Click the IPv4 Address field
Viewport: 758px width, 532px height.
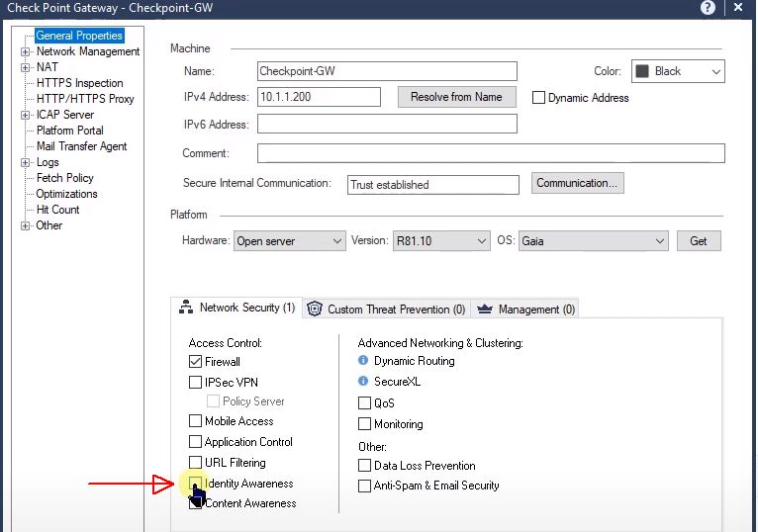[319, 97]
